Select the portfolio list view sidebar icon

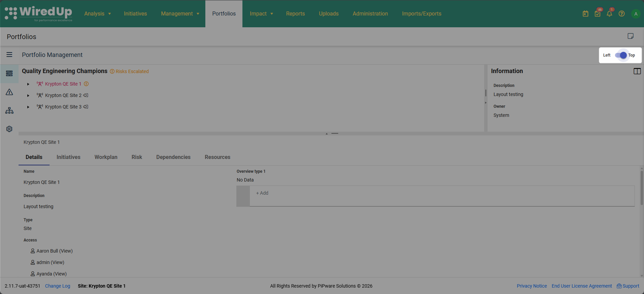[x=9, y=73]
